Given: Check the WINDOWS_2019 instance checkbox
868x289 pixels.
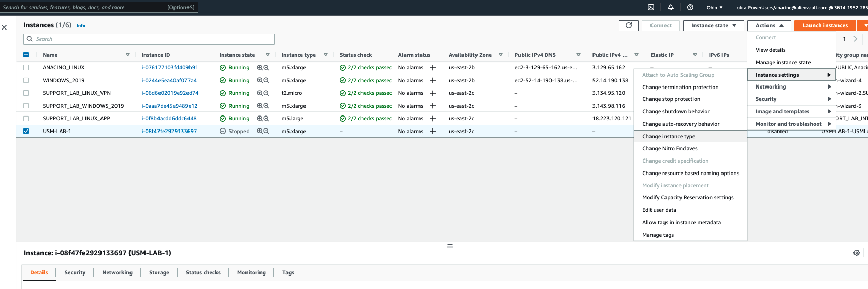Looking at the screenshot, I should click(x=26, y=80).
